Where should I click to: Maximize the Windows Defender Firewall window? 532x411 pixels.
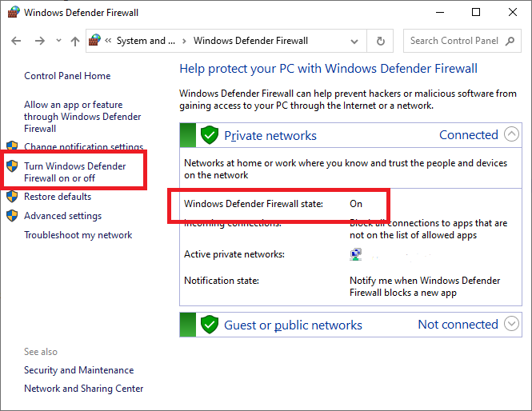pyautogui.click(x=476, y=12)
